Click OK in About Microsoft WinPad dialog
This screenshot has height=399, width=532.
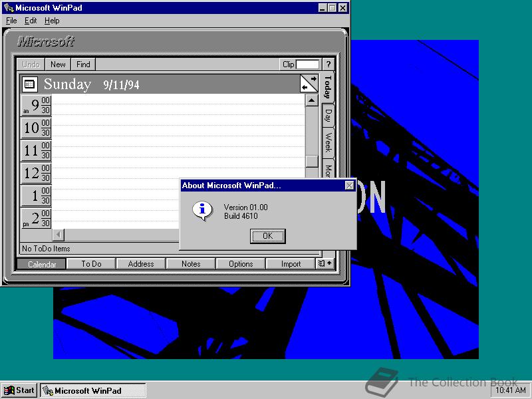[268, 236]
